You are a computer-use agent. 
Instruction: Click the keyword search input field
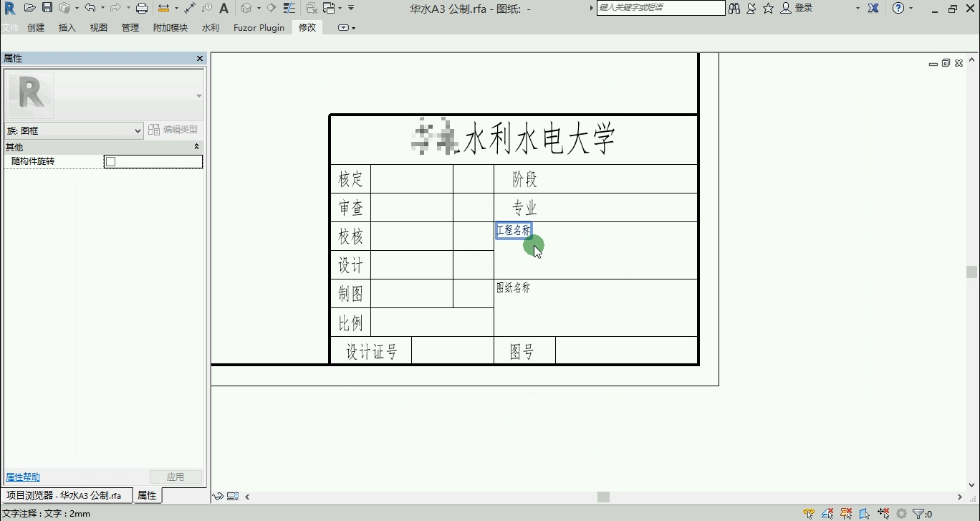tap(660, 8)
